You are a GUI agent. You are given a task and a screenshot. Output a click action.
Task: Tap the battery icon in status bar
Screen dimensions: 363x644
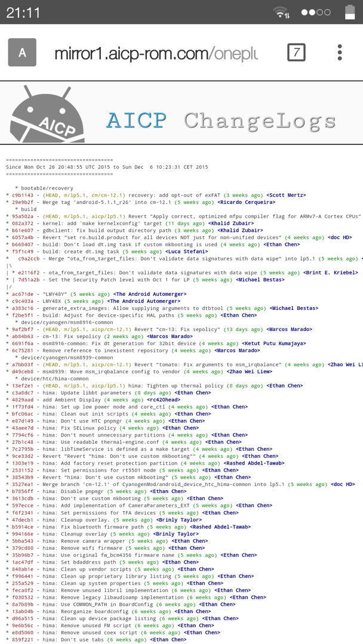(x=350, y=12)
